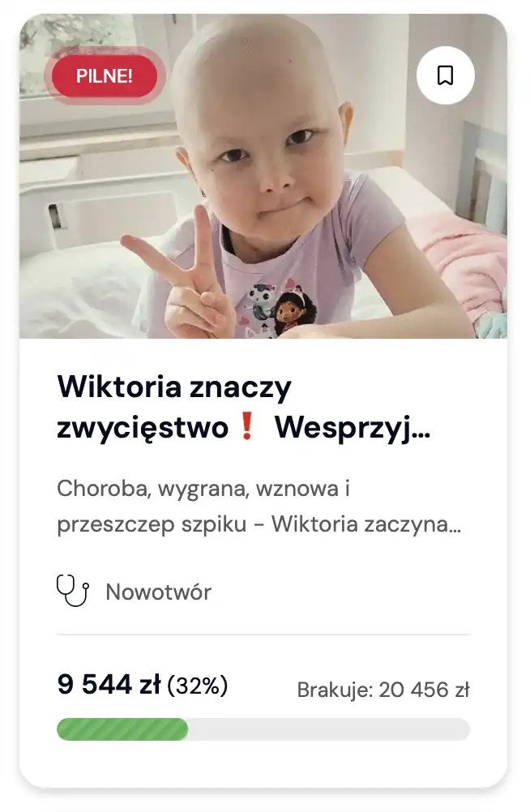Viewport: 530px width, 812px height.
Task: Click the "Brakuje: 20 456 zł" remaining amount
Action: tap(383, 690)
